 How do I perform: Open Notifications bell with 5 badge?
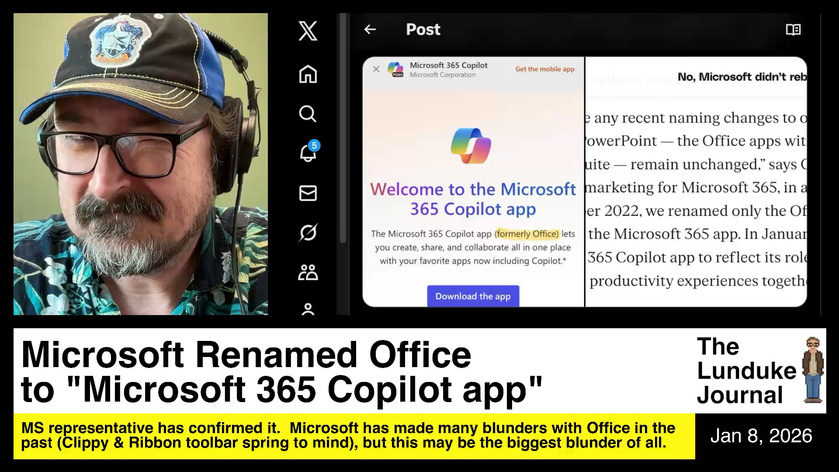point(308,153)
